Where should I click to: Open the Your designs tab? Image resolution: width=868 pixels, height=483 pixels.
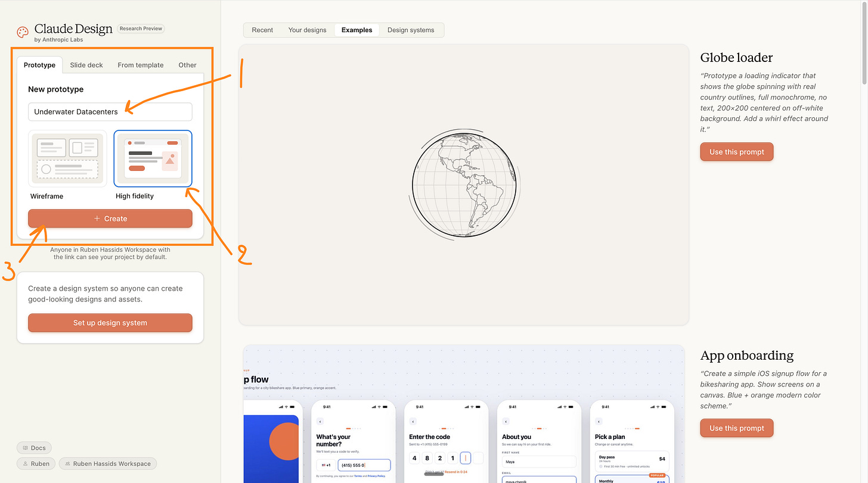point(307,30)
